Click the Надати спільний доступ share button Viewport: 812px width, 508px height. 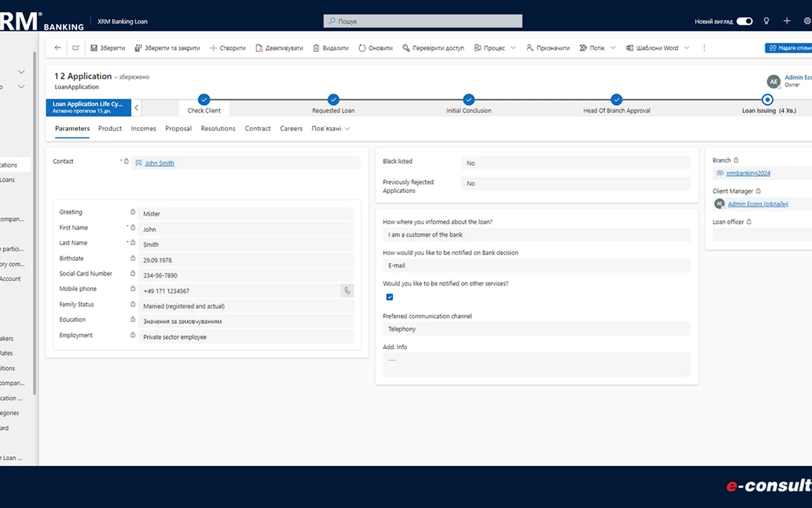point(789,48)
